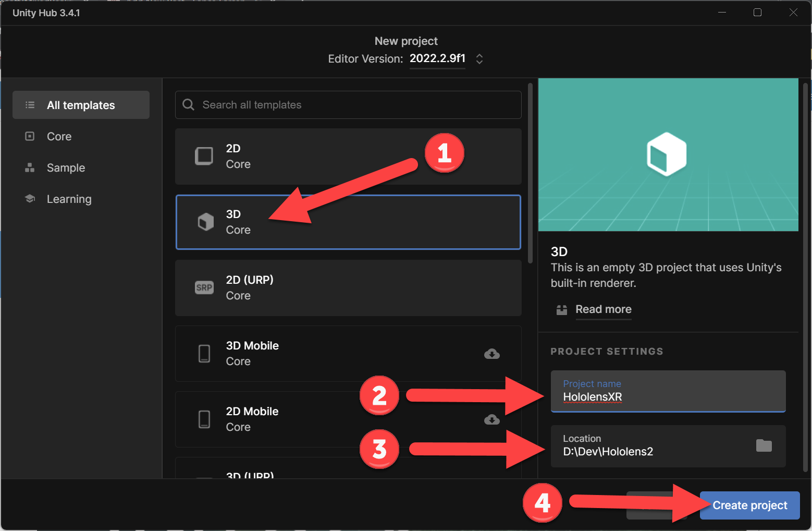Click the editor version 2022.2.9f1 value
Viewport: 812px width, 531px height.
tap(437, 58)
